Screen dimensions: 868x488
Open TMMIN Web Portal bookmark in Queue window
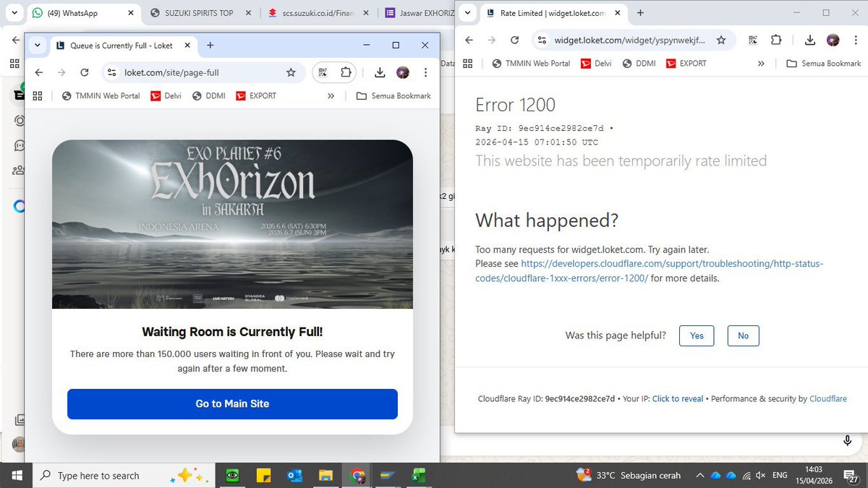coord(101,95)
